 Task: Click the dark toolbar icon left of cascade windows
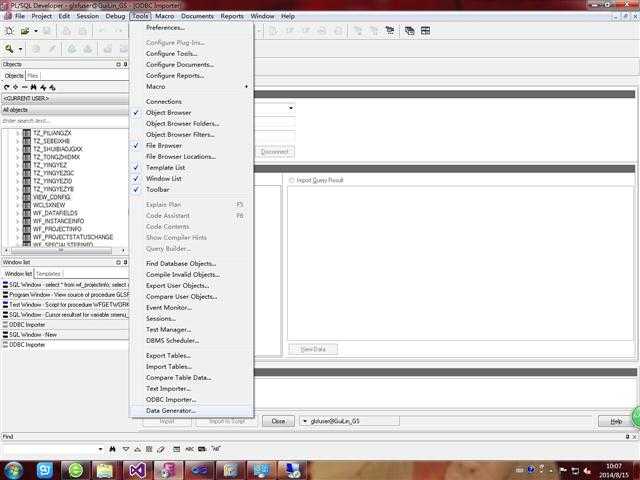pyautogui.click(x=390, y=31)
